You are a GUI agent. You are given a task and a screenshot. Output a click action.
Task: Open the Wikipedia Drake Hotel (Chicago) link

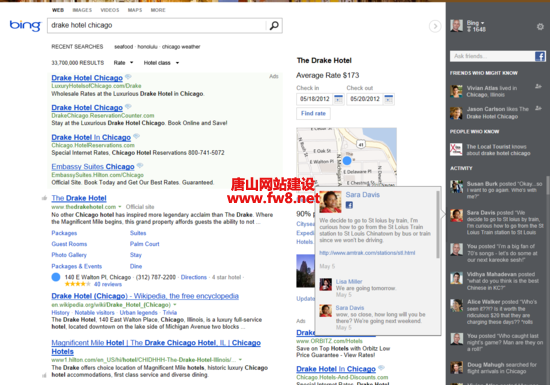[x=145, y=296]
